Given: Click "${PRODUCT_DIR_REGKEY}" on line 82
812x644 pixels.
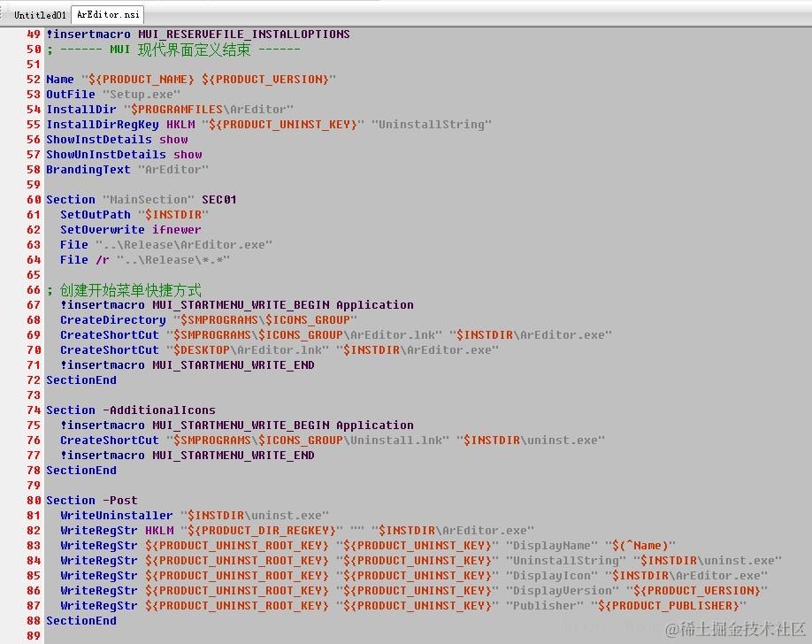Looking at the screenshot, I should (262, 530).
